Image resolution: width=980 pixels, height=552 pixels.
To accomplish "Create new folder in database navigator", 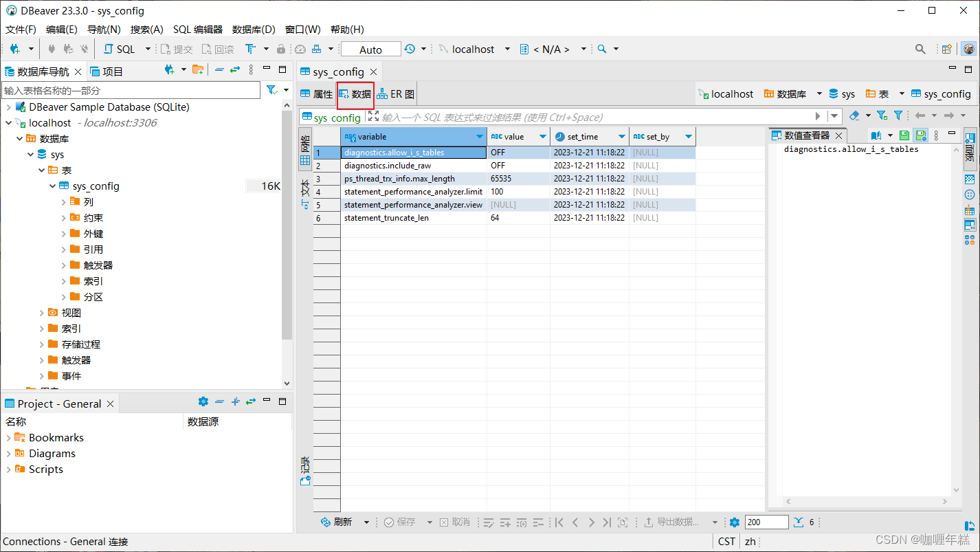I will coord(198,70).
